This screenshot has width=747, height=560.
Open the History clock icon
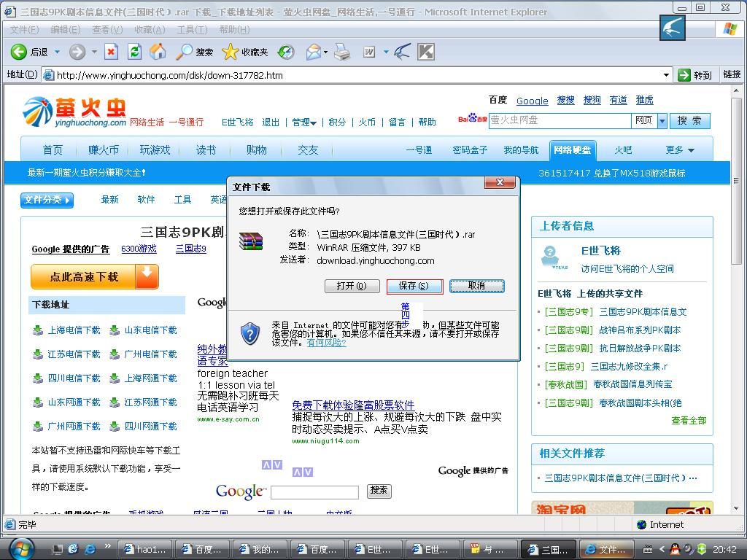click(286, 52)
